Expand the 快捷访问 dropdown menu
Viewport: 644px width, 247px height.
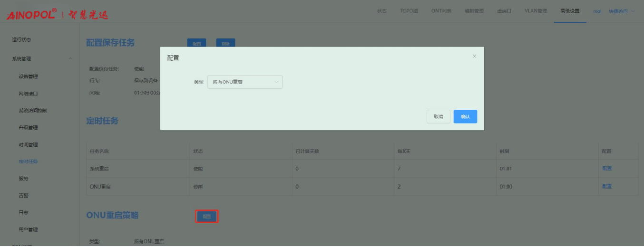click(x=622, y=11)
